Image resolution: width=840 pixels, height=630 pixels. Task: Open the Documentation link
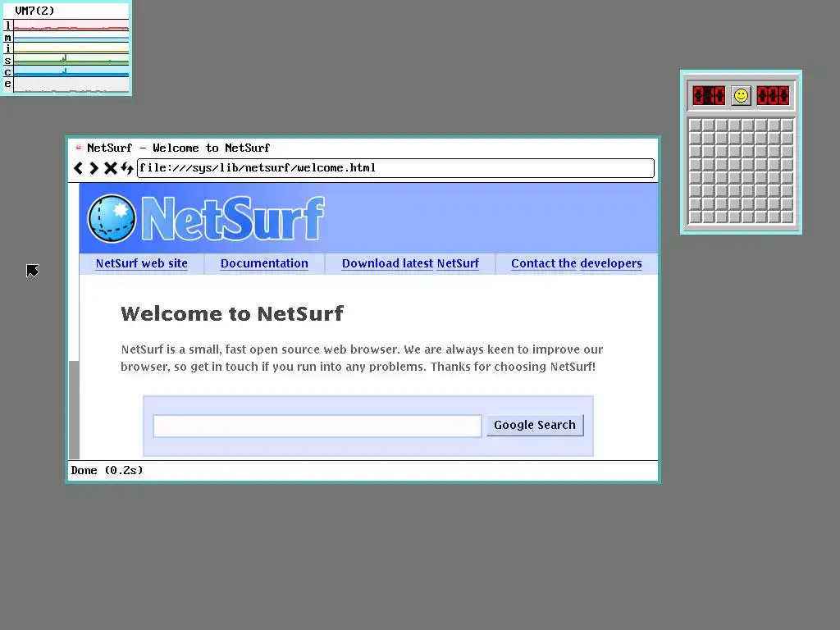264,263
